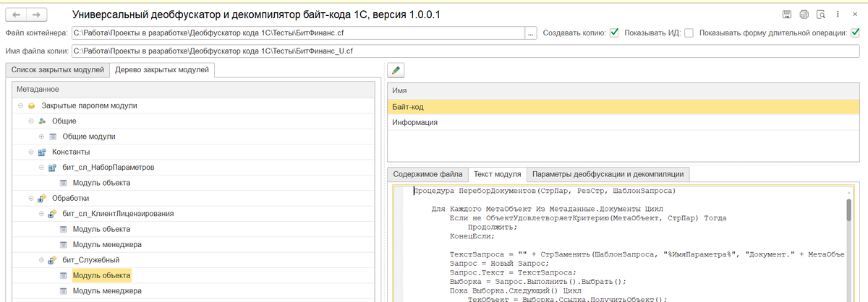Click the бит_сл_КлиентЛицензирования processing icon

[52, 214]
